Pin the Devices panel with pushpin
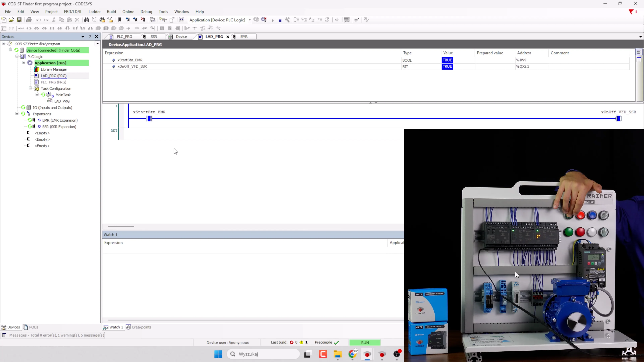 pos(90,37)
